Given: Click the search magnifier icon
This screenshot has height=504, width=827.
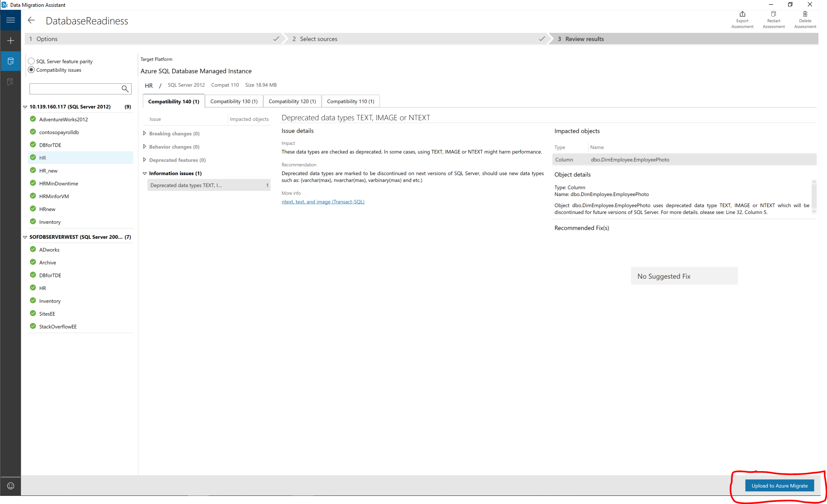Looking at the screenshot, I should 125,89.
